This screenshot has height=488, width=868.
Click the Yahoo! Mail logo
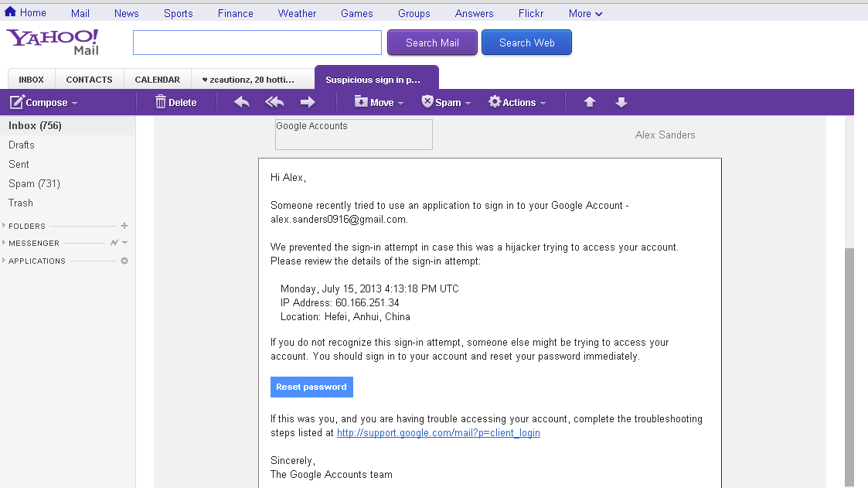[x=53, y=43]
